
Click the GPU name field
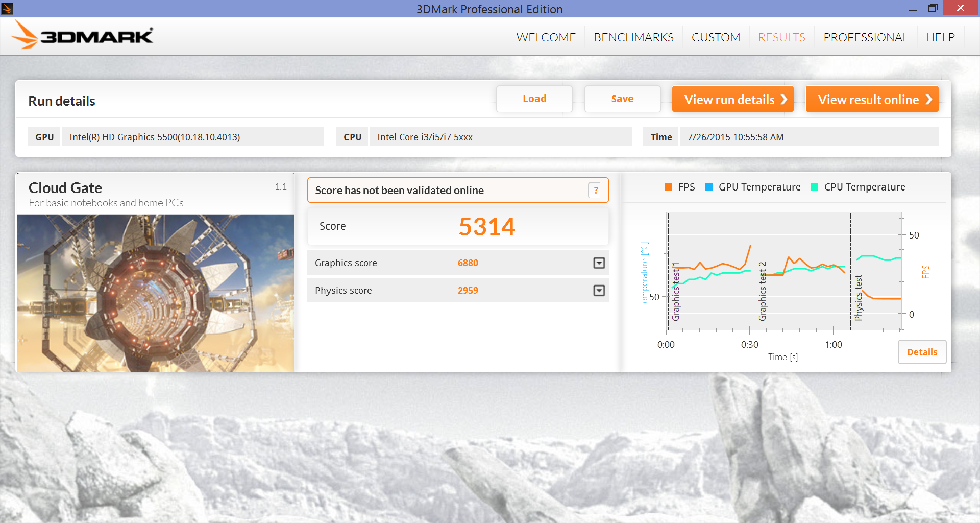point(192,137)
